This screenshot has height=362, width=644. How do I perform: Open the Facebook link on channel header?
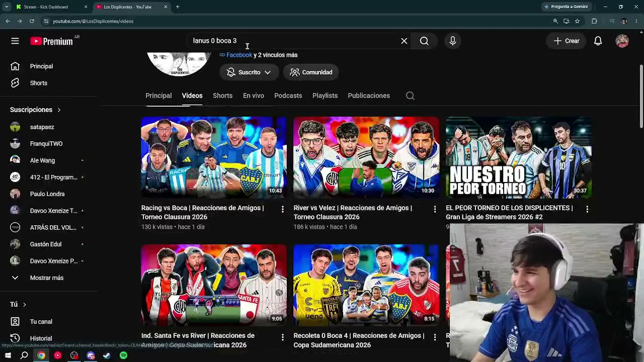[x=239, y=55]
